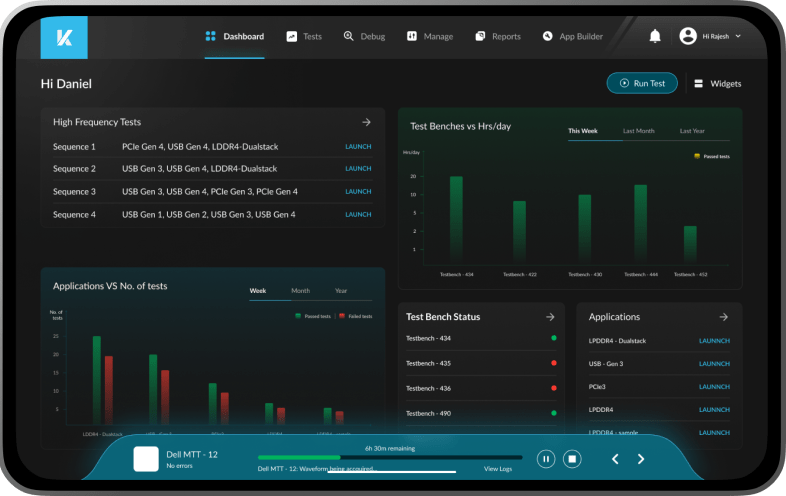Viewport: 786px width, 496px height.
Task: Launch LPDDR4 - Dualstack application
Action: 714,341
